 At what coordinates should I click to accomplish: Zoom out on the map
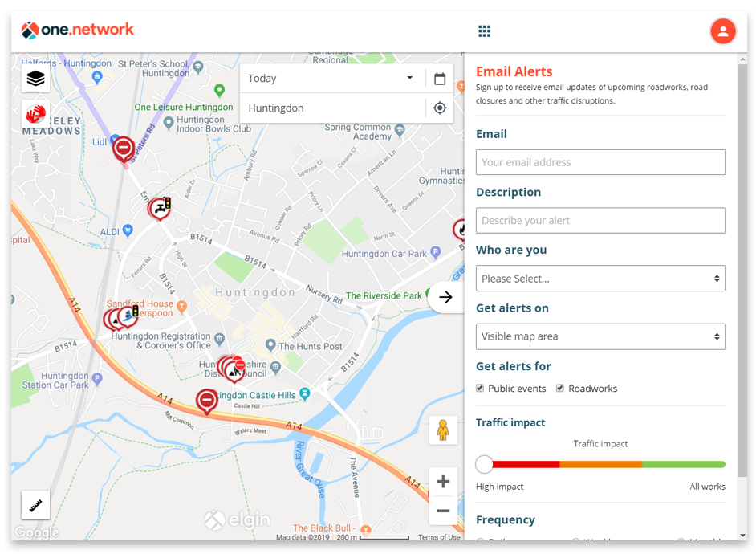pyautogui.click(x=443, y=511)
